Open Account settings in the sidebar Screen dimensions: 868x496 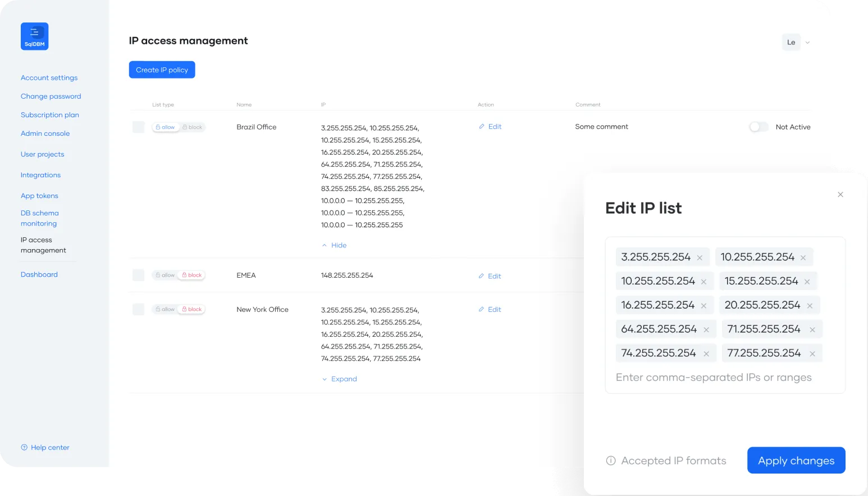(x=49, y=78)
